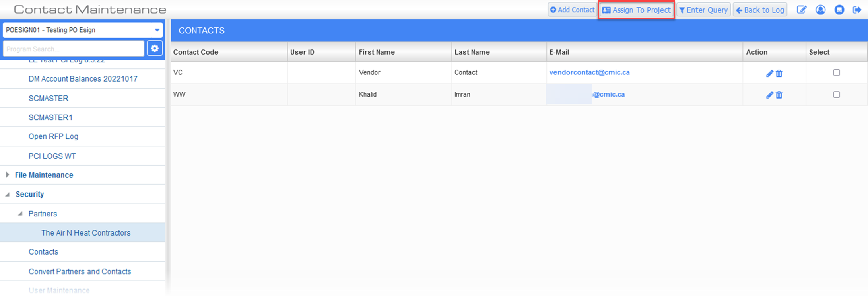Open the chat message icon in header
868x296 pixels.
[x=839, y=10]
